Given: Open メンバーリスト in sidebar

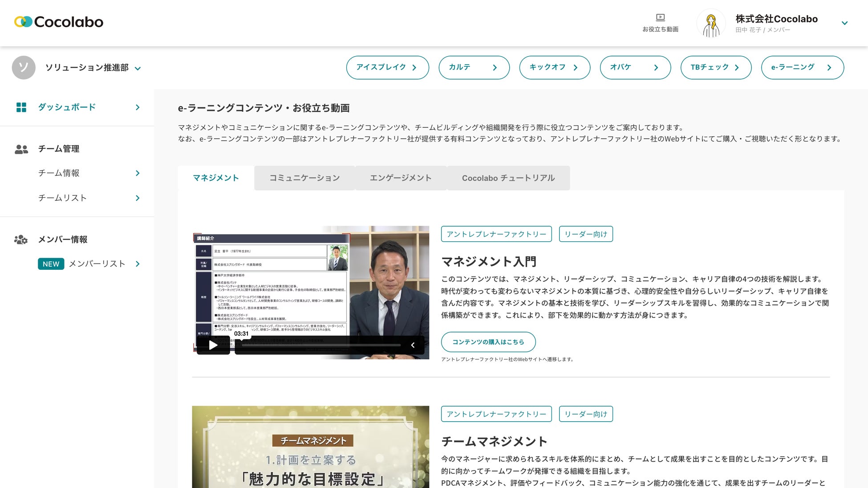Looking at the screenshot, I should [x=97, y=264].
